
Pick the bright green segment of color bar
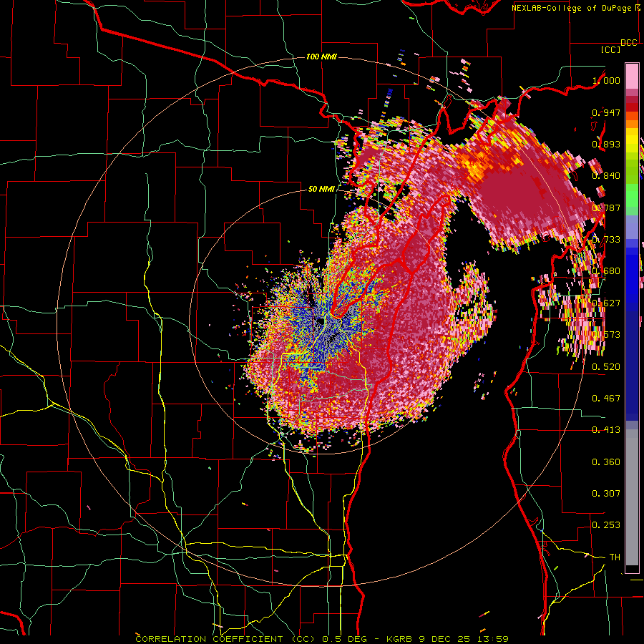632,195
